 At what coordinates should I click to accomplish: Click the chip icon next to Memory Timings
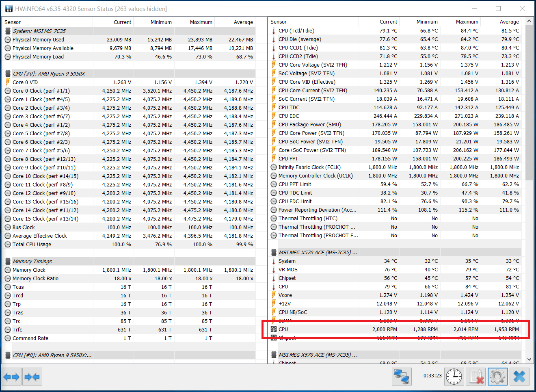7,261
